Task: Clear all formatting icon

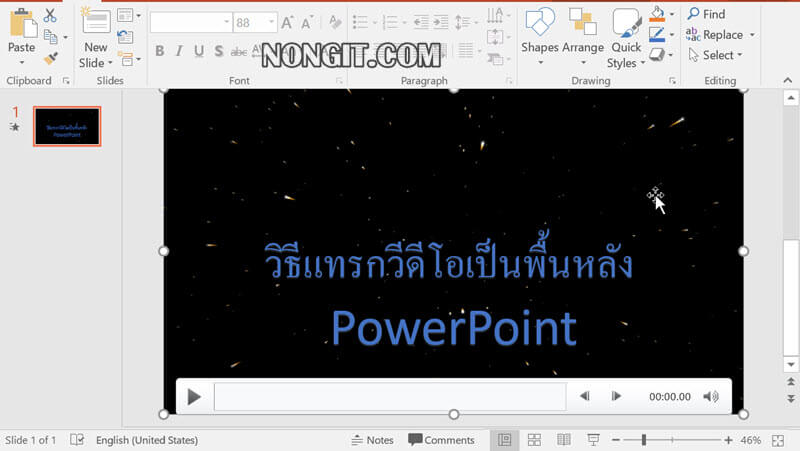Action: [x=335, y=22]
